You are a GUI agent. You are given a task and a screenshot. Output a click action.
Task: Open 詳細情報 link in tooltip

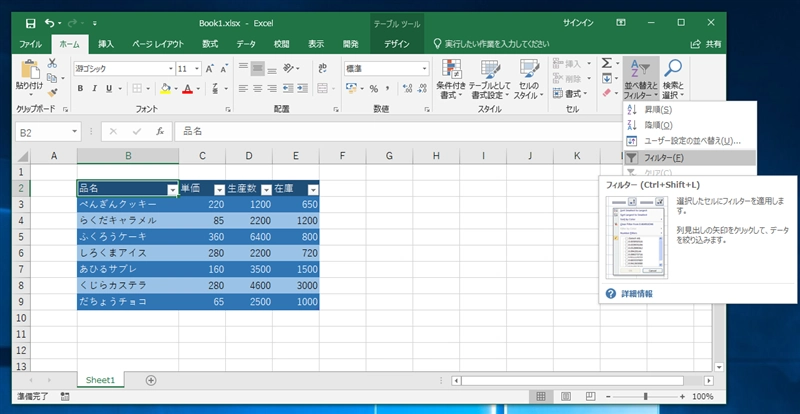637,294
